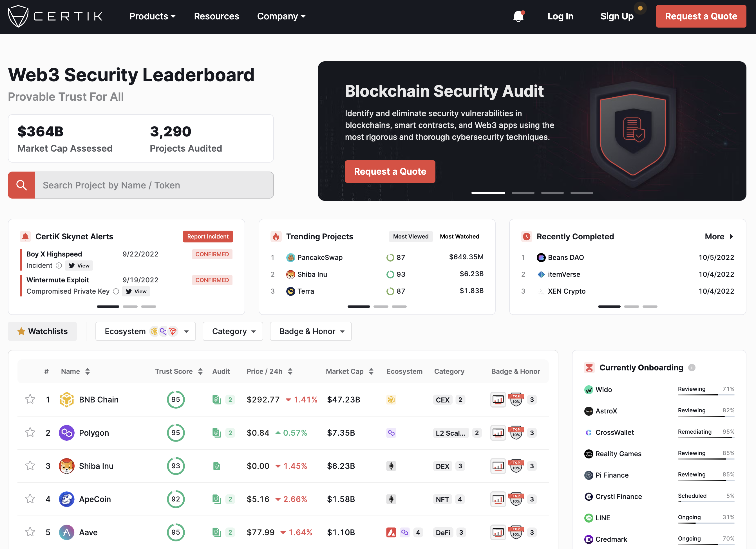Click the BNB Chain trust score icon

[174, 399]
